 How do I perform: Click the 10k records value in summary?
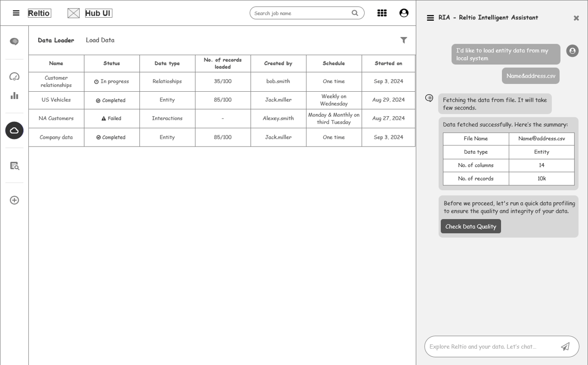tap(542, 178)
